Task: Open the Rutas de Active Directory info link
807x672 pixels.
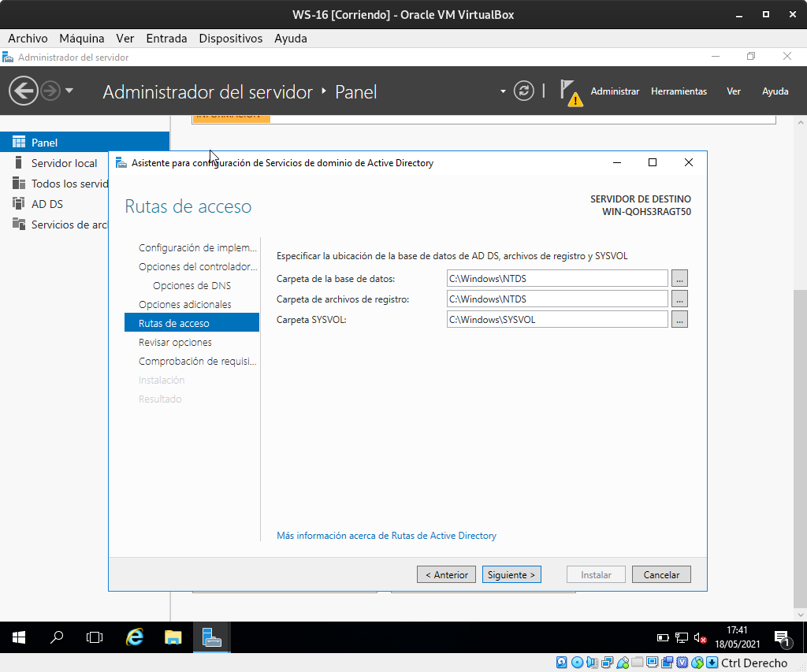Action: [x=386, y=536]
